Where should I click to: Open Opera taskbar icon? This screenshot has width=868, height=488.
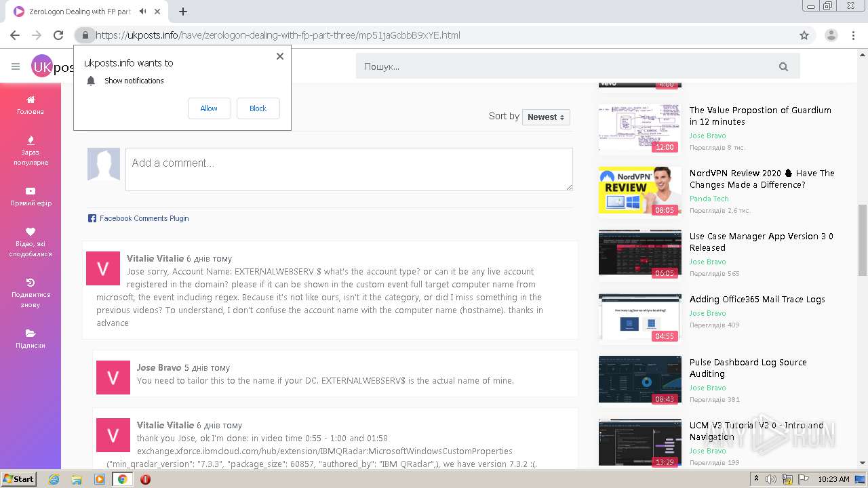pos(145,479)
